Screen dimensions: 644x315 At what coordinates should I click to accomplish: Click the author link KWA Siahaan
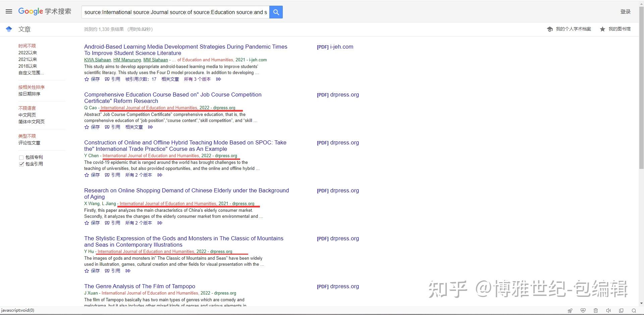97,60
